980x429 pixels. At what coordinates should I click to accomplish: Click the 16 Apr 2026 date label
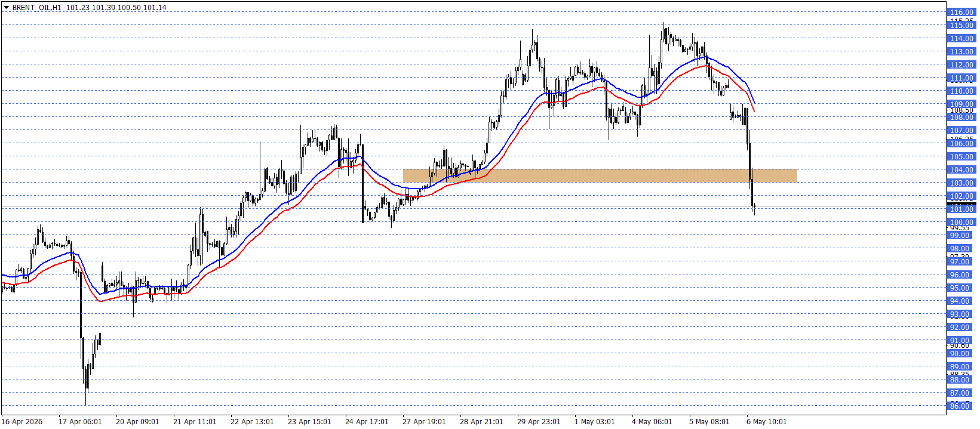(x=23, y=421)
